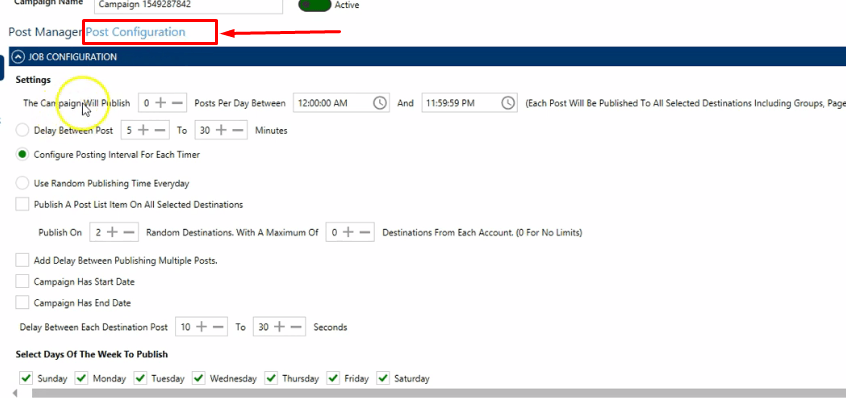Viewport: 846px width, 398px height.
Task: Check Campaign Has Start Date
Action: coord(22,282)
